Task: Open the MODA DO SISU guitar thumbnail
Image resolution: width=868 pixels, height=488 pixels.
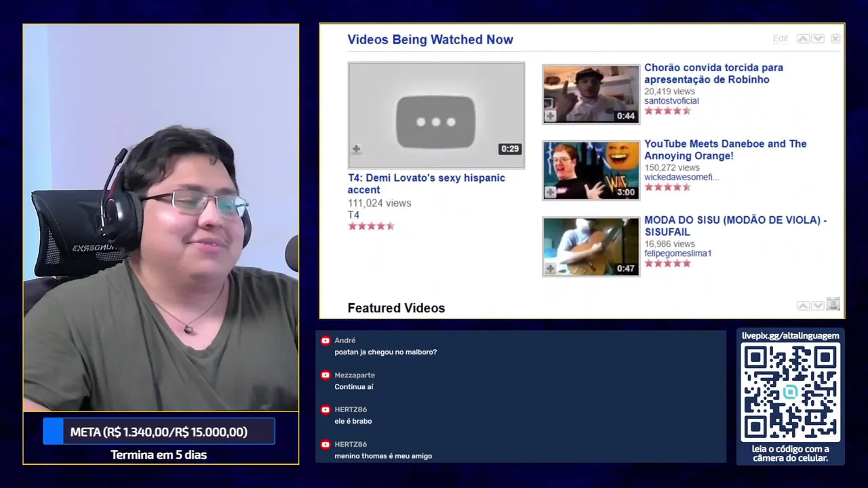Action: pyautogui.click(x=591, y=247)
